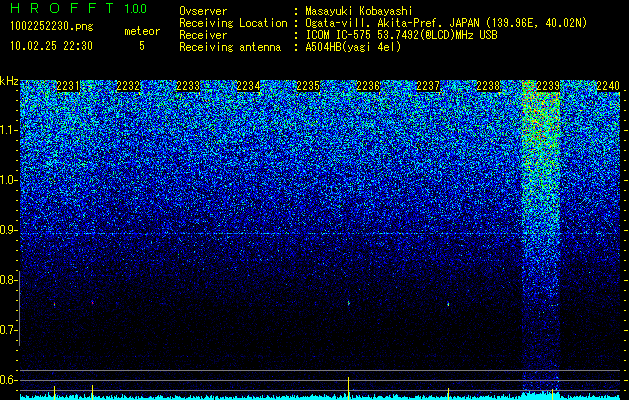Click the 2239 time marker
629x400 pixels.
tap(548, 86)
